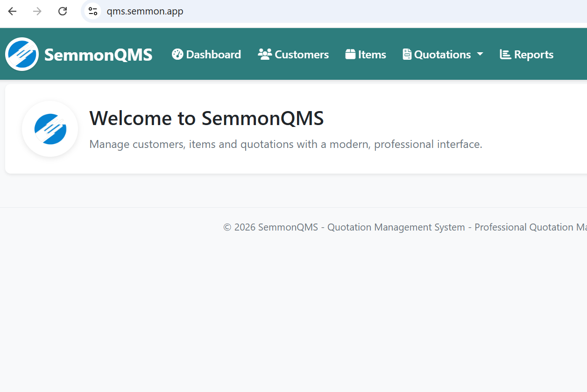
Task: Click the browser forward arrow
Action: pos(37,11)
